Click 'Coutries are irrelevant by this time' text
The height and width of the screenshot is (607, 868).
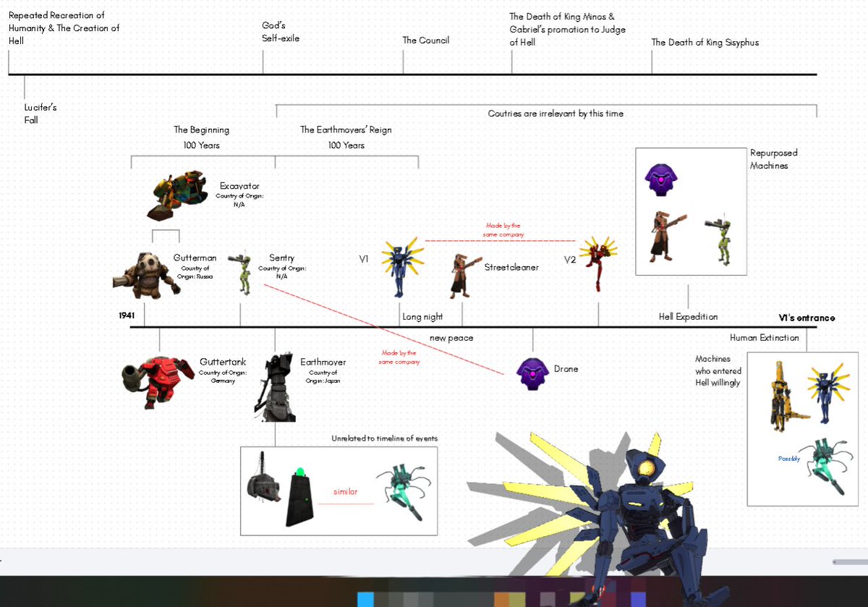556,114
